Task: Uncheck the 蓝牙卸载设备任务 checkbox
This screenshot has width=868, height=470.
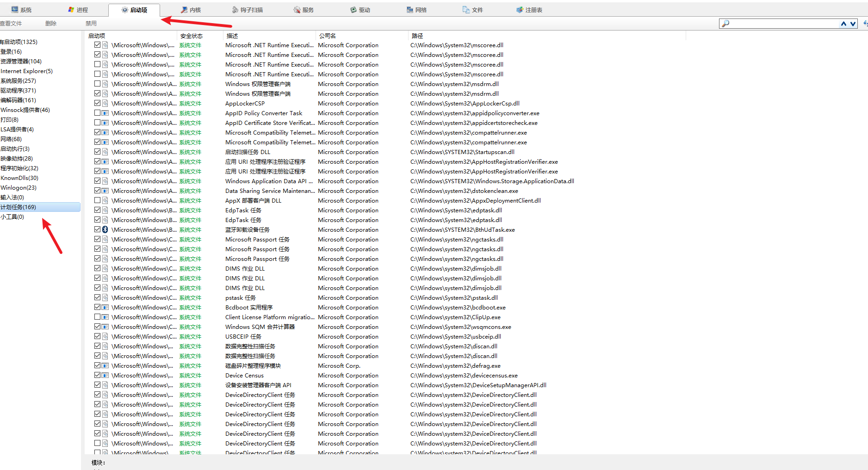Action: coord(97,229)
